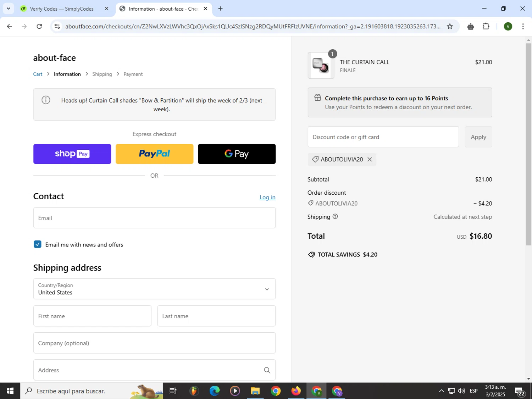Viewport: 532px width, 399px height.
Task: Close the Verify Codes SimplyCodes tab
Action: [x=106, y=9]
